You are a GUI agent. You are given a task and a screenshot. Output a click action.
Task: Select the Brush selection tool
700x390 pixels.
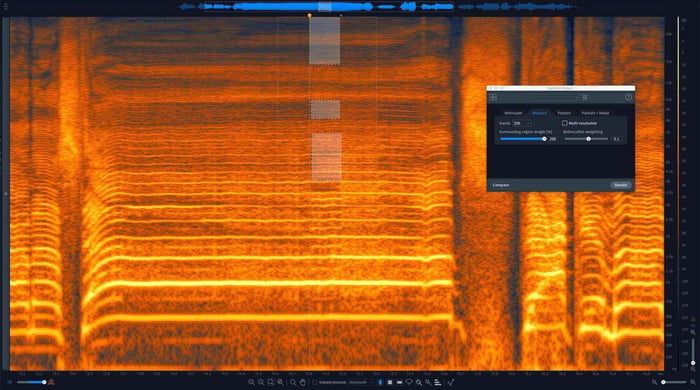pos(419,382)
